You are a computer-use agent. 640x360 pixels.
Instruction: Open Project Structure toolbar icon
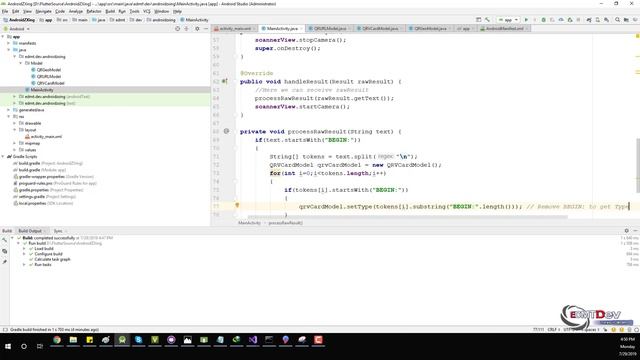point(626,20)
